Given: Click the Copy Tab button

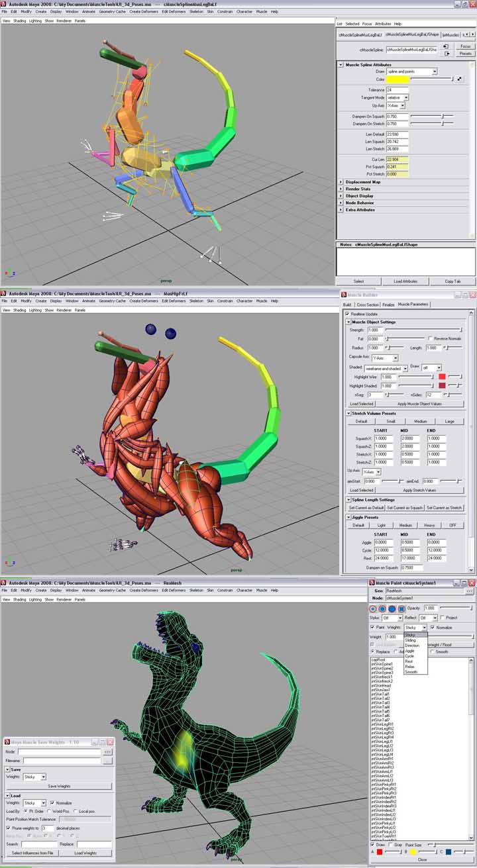Looking at the screenshot, I should click(454, 281).
